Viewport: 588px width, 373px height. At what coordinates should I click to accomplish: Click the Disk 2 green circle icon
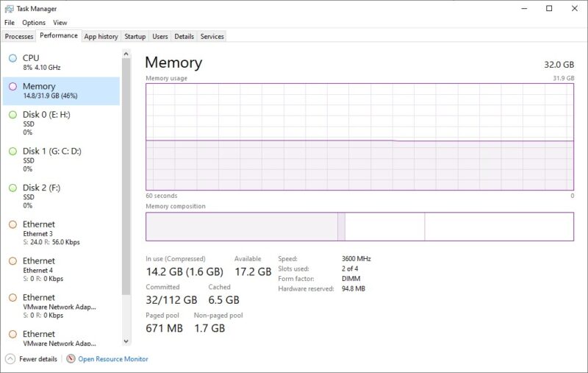pyautogui.click(x=12, y=188)
